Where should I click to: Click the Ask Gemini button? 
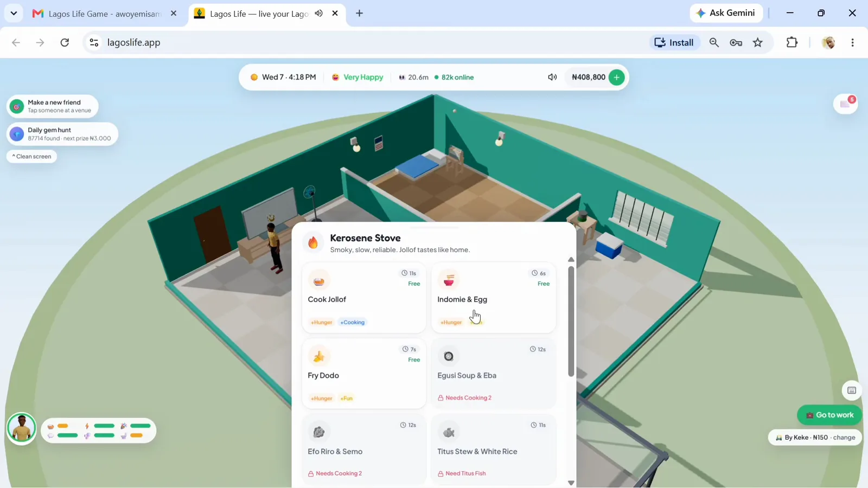point(726,13)
